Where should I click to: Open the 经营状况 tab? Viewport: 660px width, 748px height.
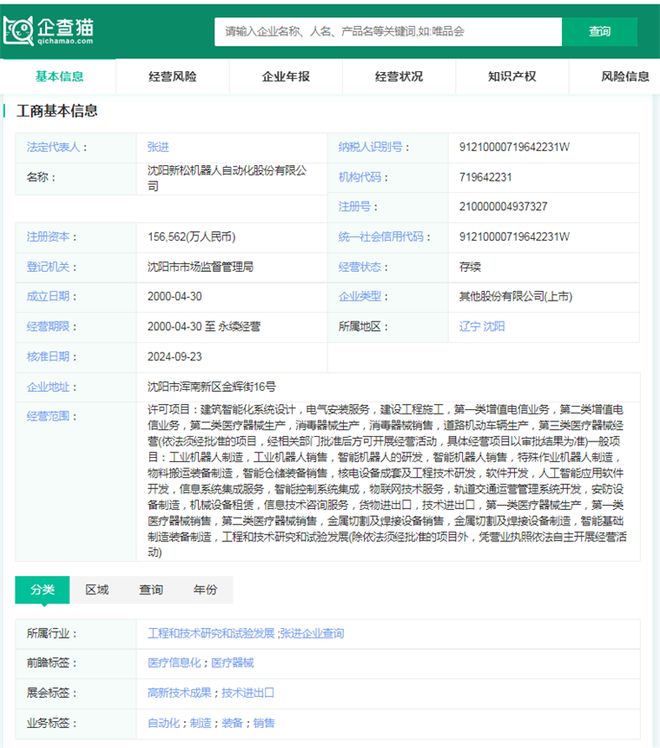point(399,76)
